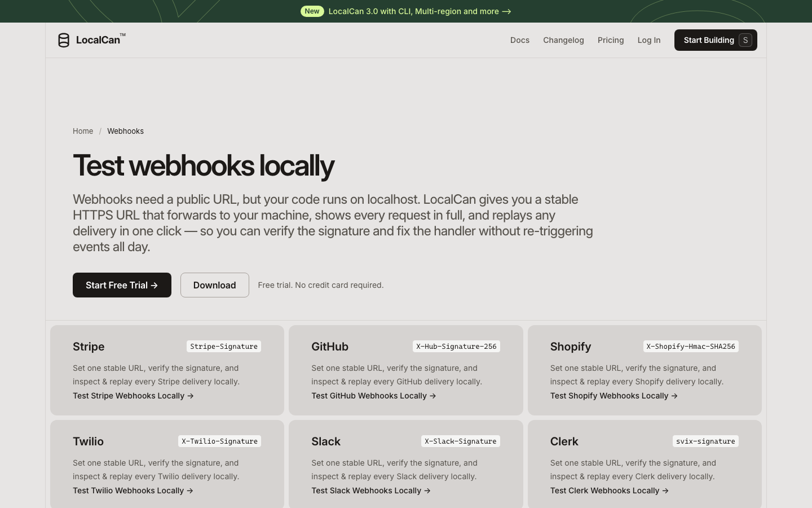Image resolution: width=812 pixels, height=508 pixels.
Task: Click the Shopify card title
Action: (571, 347)
